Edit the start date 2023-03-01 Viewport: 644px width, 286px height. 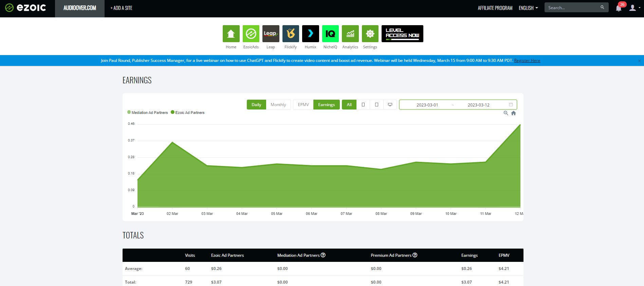click(x=427, y=105)
